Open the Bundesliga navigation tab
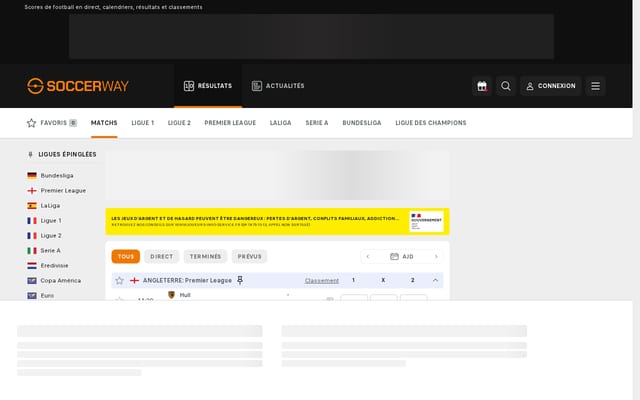This screenshot has width=640, height=400. [362, 123]
